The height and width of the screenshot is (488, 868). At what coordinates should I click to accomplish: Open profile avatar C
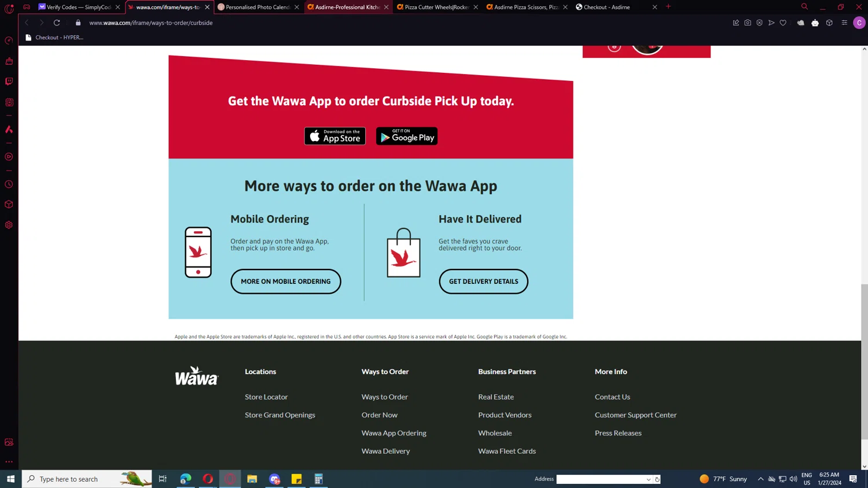click(859, 23)
